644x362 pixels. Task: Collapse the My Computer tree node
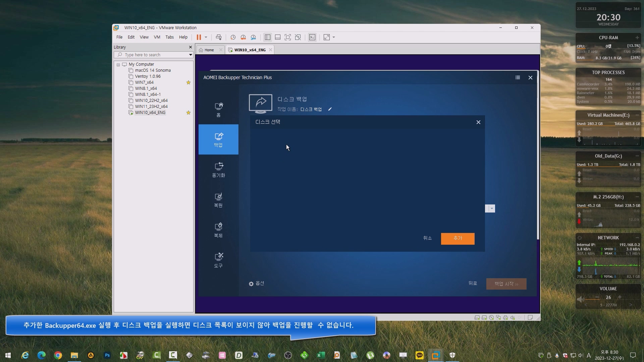tap(118, 65)
